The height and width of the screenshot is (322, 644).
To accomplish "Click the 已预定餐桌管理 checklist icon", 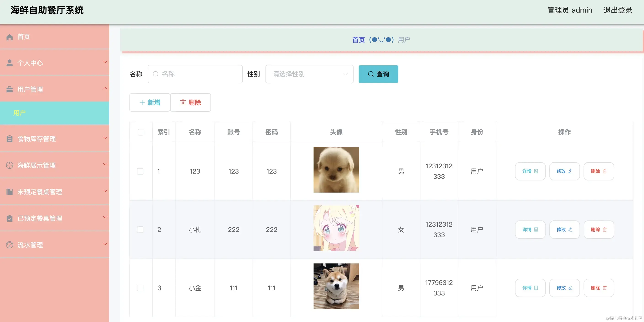I will point(10,218).
